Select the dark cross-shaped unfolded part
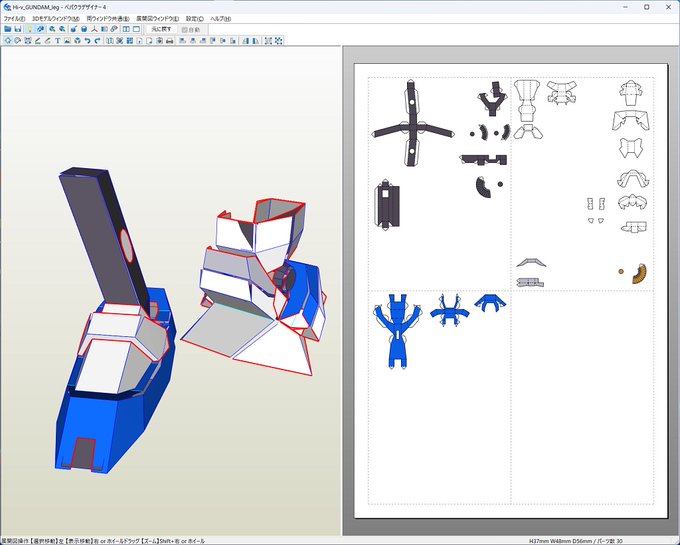The image size is (680, 545). click(412, 126)
